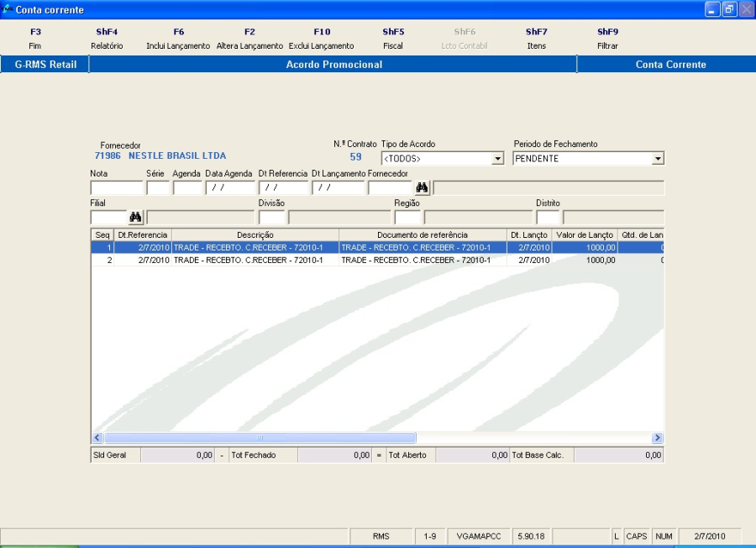Click F10 Exclui Lançamento
756x548 pixels.
(x=321, y=39)
